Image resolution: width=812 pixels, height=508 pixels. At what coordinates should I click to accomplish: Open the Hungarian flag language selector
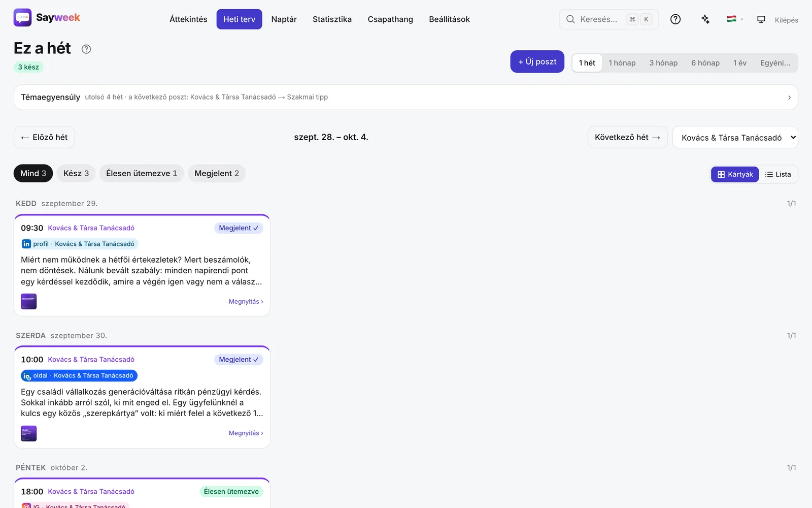coord(734,19)
